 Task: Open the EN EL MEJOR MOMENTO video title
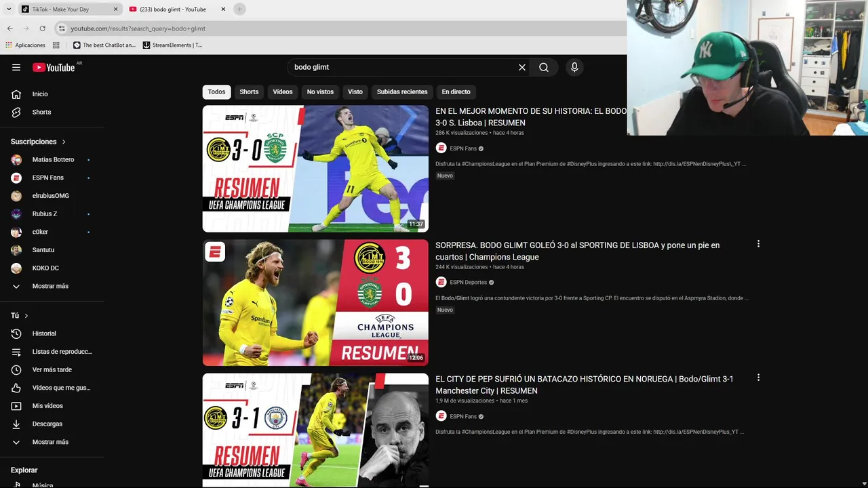click(531, 117)
